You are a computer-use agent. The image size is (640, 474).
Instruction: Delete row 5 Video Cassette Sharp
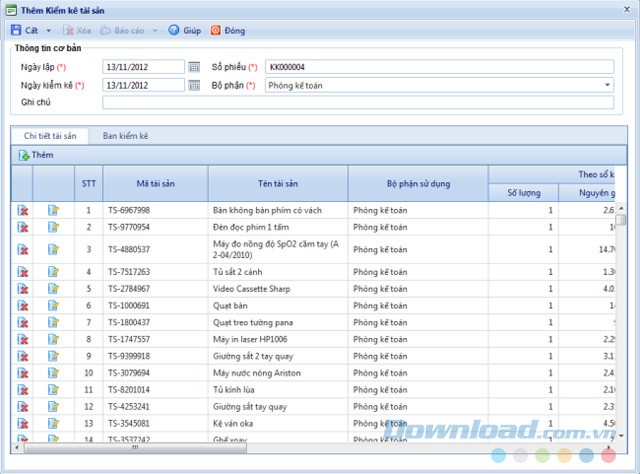coord(22,288)
